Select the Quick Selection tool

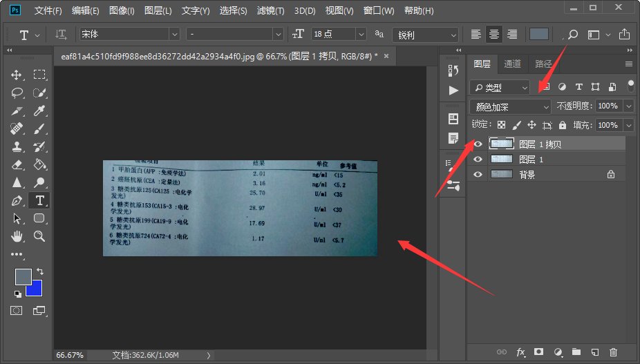[39, 93]
